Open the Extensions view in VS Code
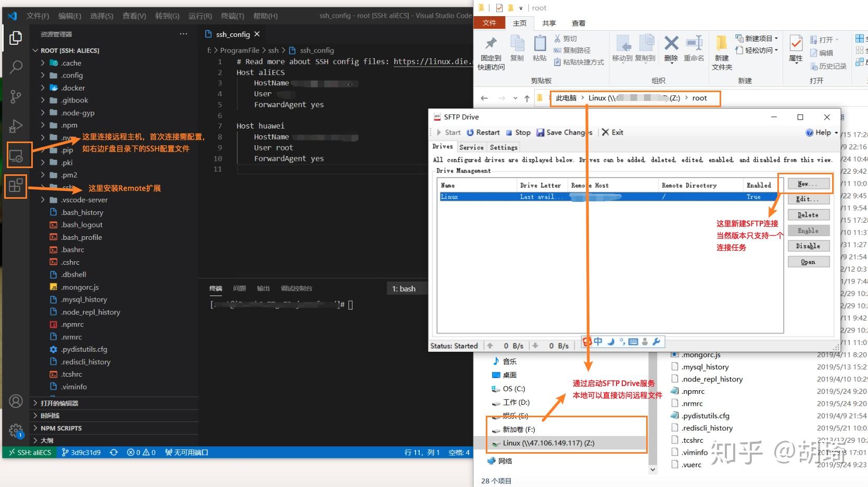The height and width of the screenshot is (487, 868). point(16,185)
